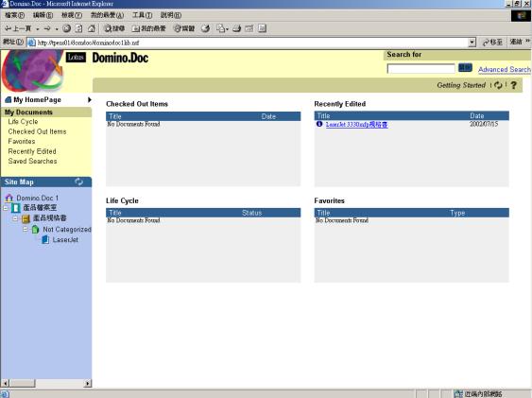Click the 2002/07/15 date in Recently Edited
Screen dimensions: 532x398
[484, 124]
